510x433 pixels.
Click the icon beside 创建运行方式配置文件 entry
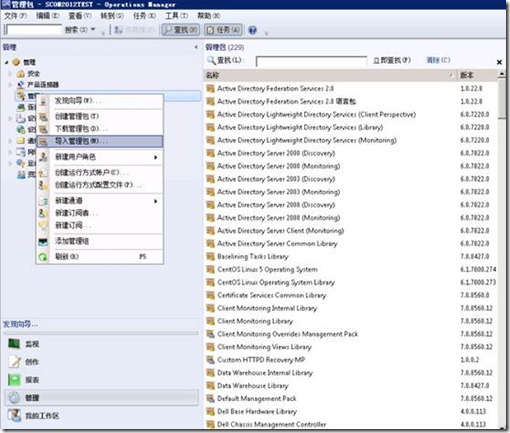43,185
